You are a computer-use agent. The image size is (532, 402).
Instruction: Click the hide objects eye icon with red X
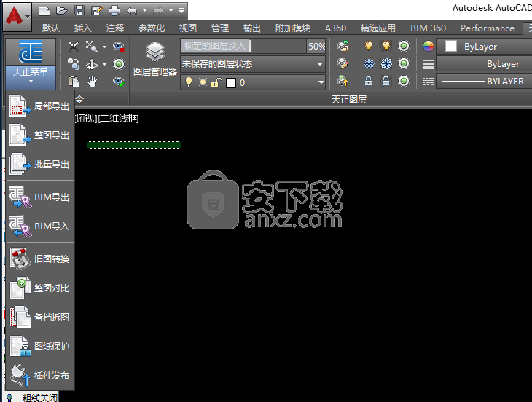(119, 47)
